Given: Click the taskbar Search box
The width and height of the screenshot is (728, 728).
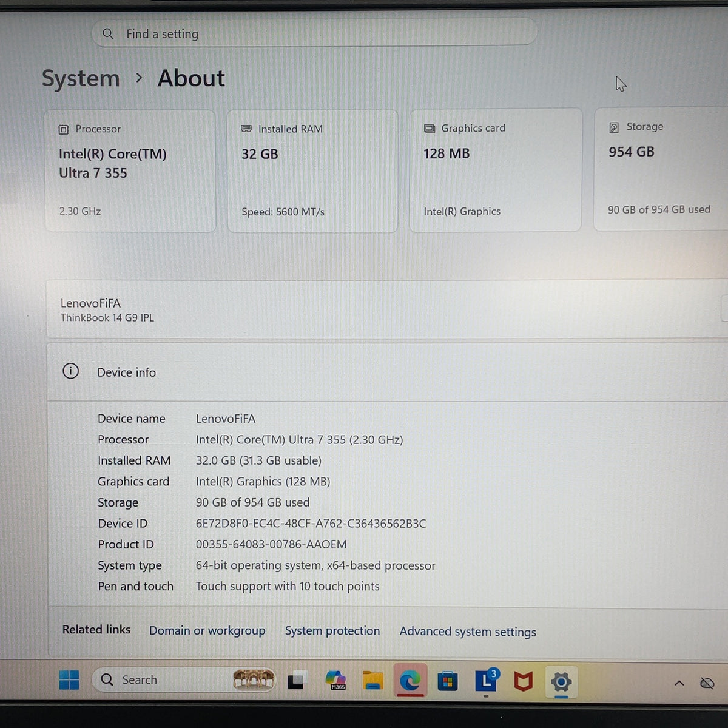Looking at the screenshot, I should [x=184, y=679].
